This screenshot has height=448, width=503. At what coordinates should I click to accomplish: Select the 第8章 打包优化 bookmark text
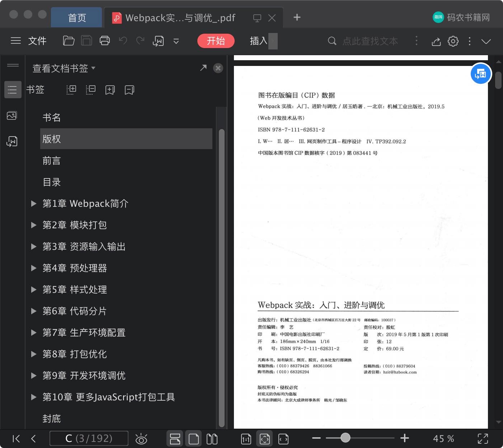75,354
